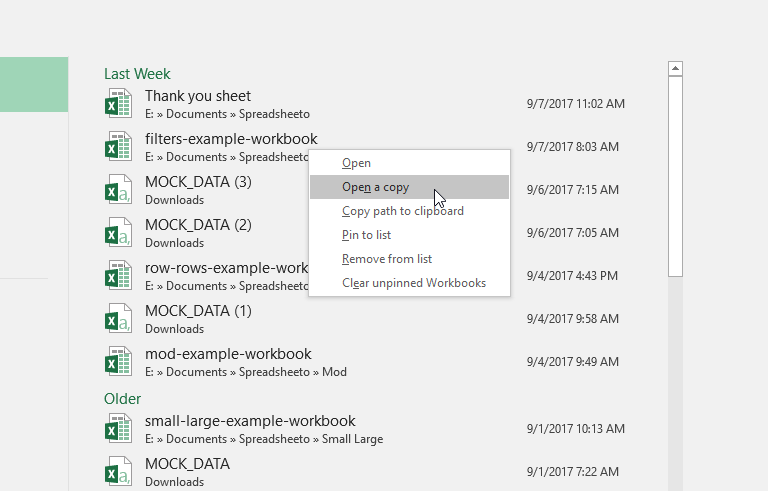Open the mod-example-workbook file name

[x=228, y=354]
